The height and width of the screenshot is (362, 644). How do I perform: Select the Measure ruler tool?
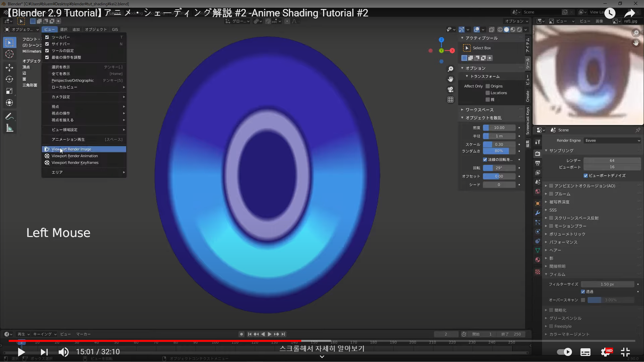point(9,128)
